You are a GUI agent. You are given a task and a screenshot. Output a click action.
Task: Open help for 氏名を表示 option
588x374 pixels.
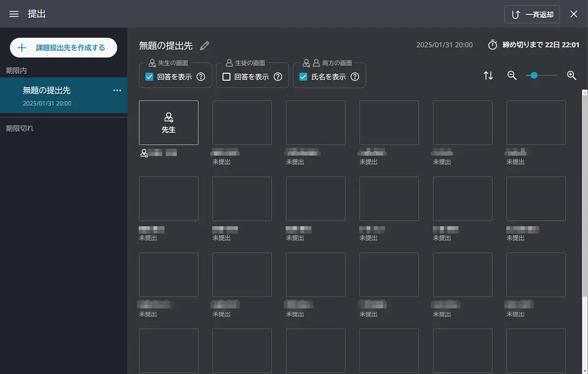(x=355, y=76)
